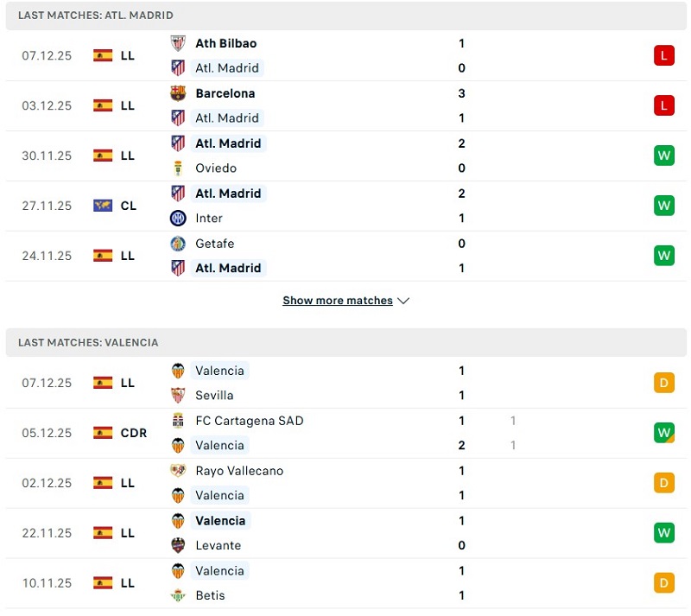Expand Show more matches
691x616 pixels.
tap(338, 300)
